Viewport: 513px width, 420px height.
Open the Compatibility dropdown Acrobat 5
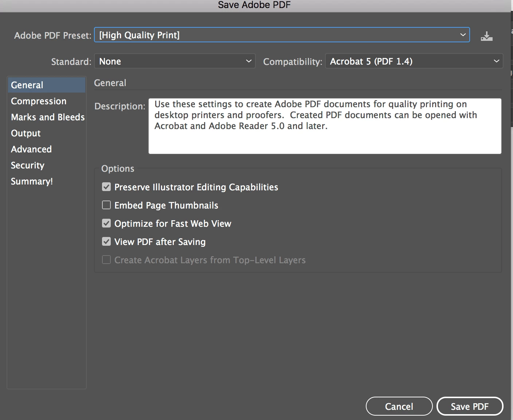[414, 61]
